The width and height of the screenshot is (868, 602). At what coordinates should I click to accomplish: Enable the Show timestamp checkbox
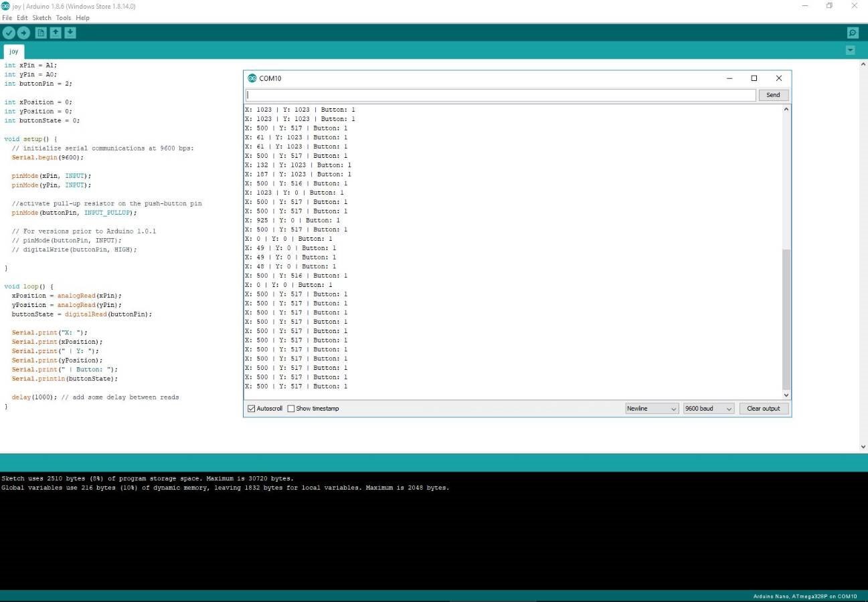291,409
